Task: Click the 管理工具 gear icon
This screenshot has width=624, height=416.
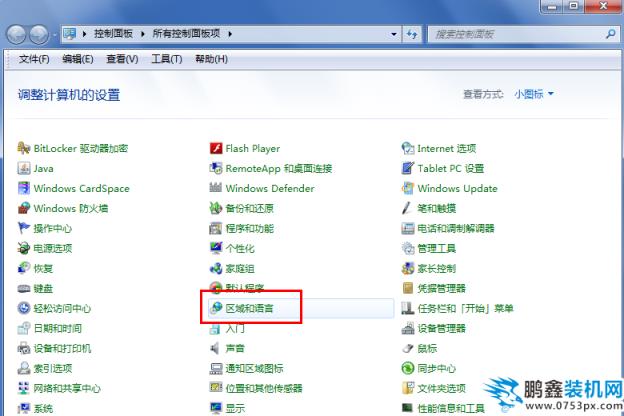Action: click(x=408, y=248)
